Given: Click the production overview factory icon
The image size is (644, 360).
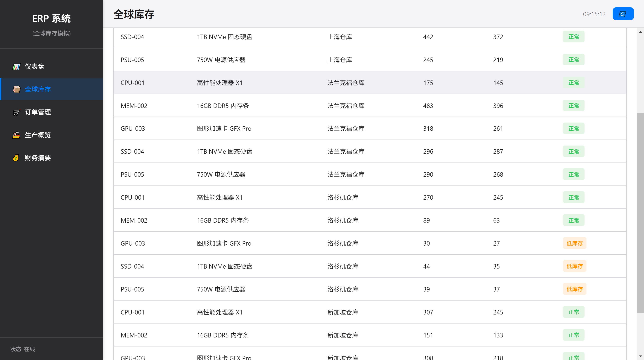Looking at the screenshot, I should tap(16, 135).
